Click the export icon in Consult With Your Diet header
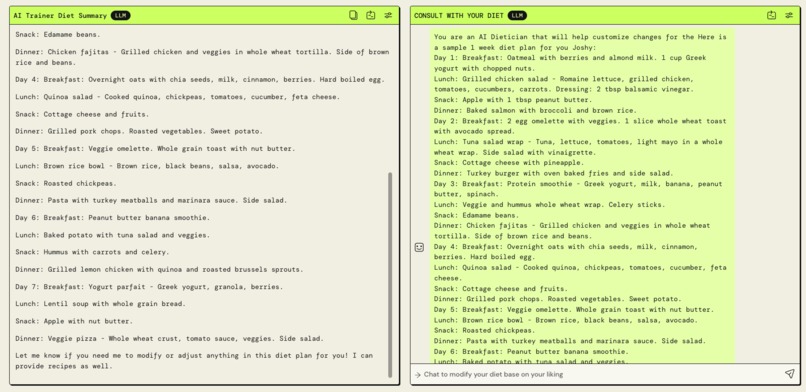 (x=771, y=15)
